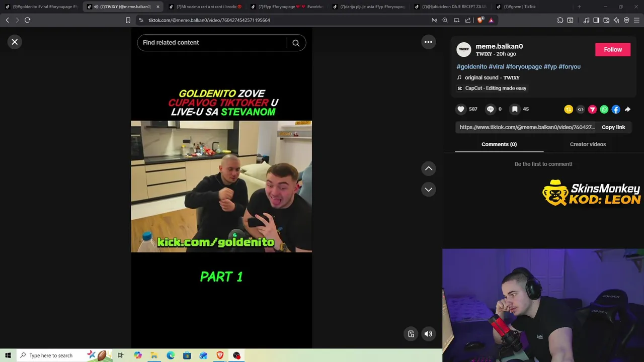Open Leo AI sparkle icon
Viewport: 644px width, 362px height.
[x=616, y=20]
